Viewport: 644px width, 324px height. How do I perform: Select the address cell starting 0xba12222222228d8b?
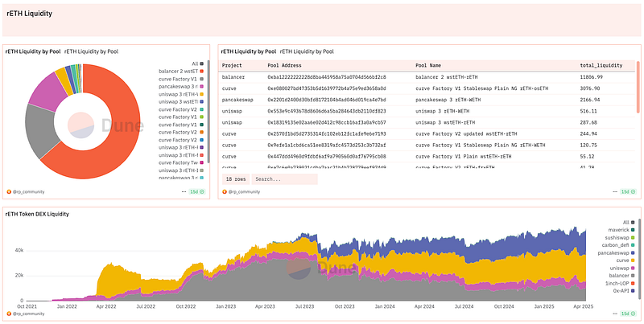click(327, 76)
